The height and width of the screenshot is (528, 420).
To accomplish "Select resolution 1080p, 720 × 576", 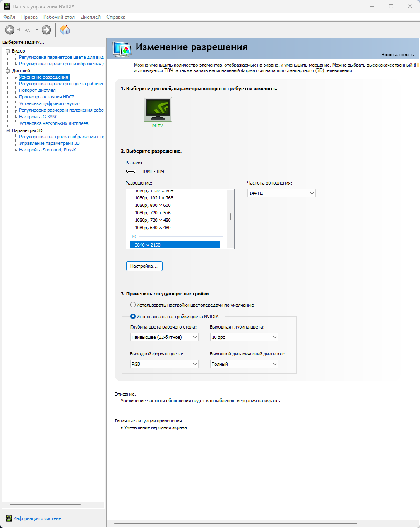I will click(x=153, y=213).
